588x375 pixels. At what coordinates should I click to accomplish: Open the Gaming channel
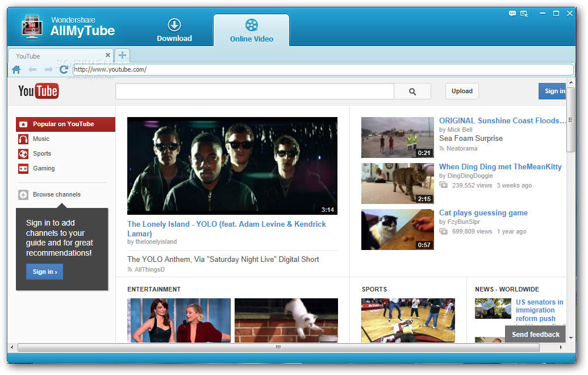pyautogui.click(x=44, y=168)
